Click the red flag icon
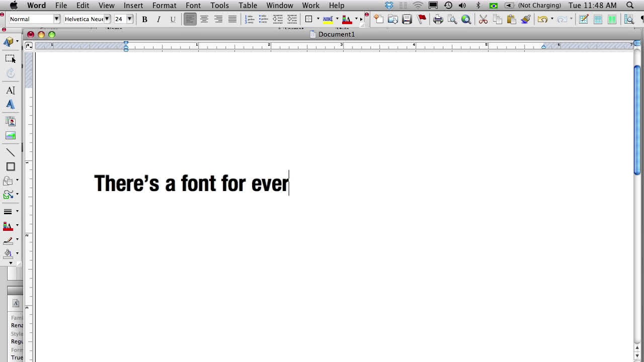Screen dimensions: 644x362 tap(422, 19)
